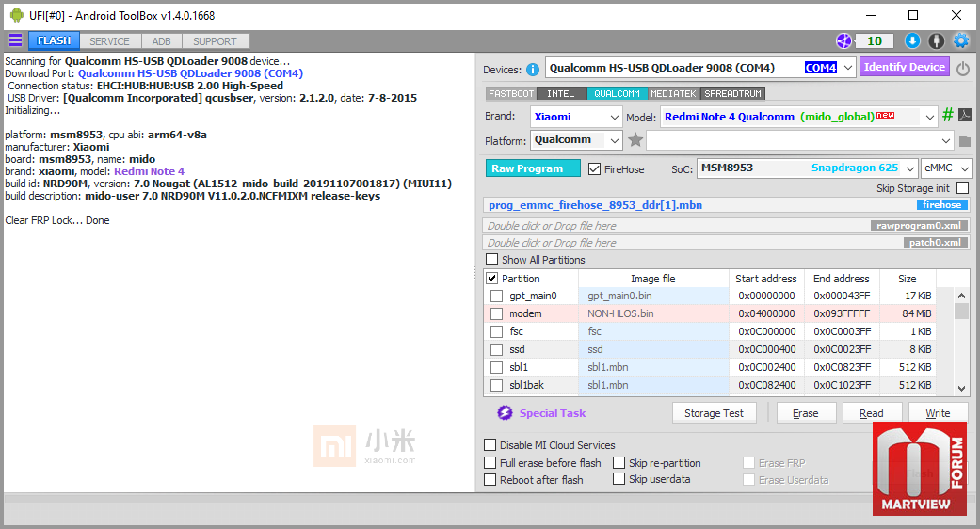Screen dimensions: 980x529
Task: Open Special Task link
Action: [553, 413]
